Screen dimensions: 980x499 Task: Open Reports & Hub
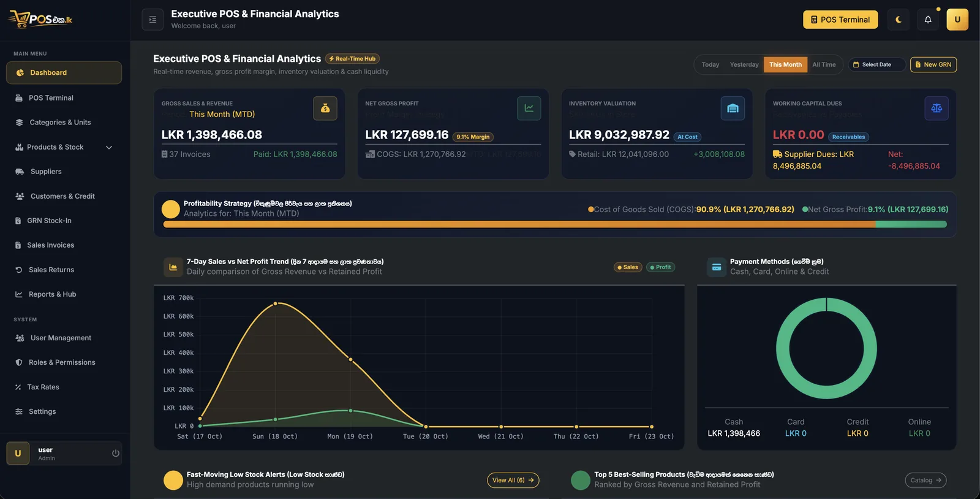(x=64, y=294)
